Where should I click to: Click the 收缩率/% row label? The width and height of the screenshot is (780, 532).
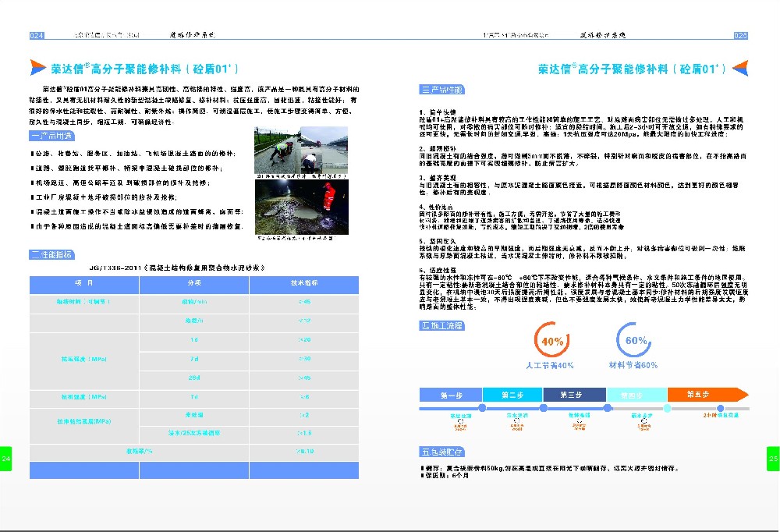coord(140,452)
